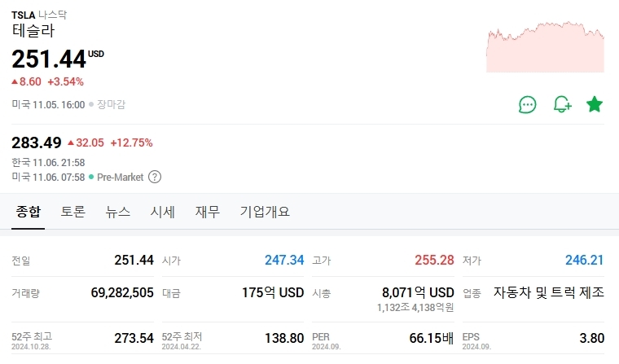Viewport: 619px width, 364px height.
Task: Go to the 시세 tab
Action: point(162,212)
